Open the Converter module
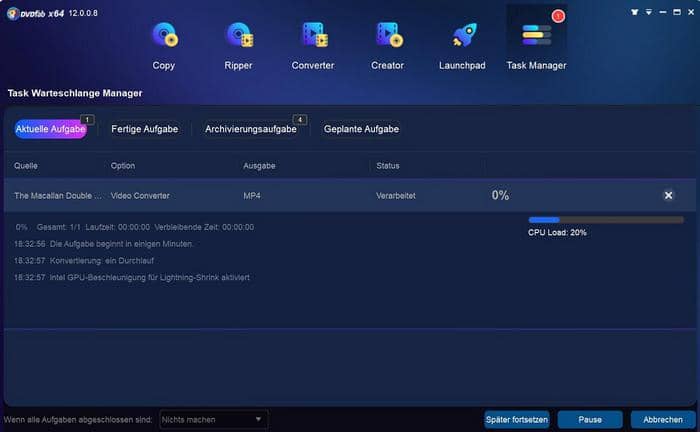Viewport: 700px width, 432px height. click(313, 46)
